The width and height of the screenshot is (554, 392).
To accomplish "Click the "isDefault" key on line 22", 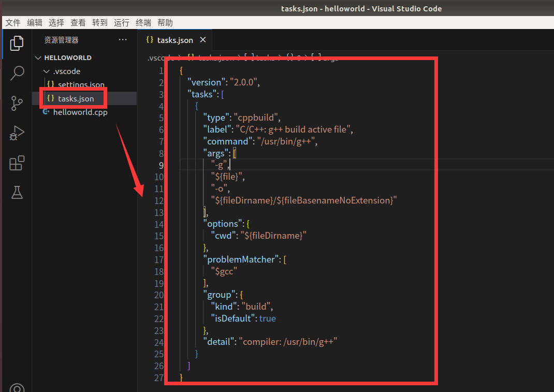I will pos(233,318).
